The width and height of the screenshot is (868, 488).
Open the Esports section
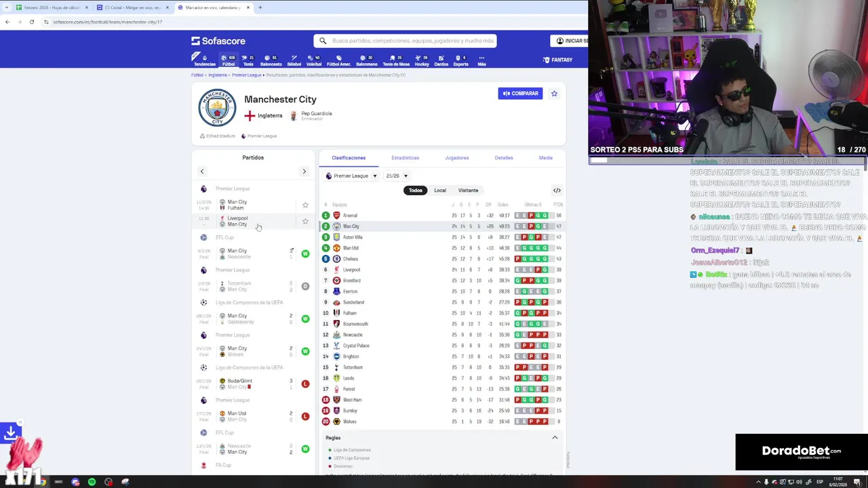coord(460,60)
